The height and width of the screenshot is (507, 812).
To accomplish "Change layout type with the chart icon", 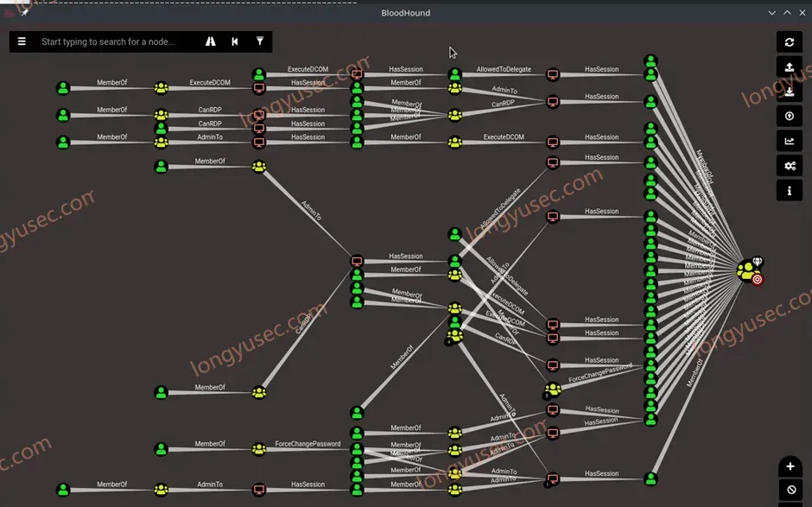I will click(790, 141).
